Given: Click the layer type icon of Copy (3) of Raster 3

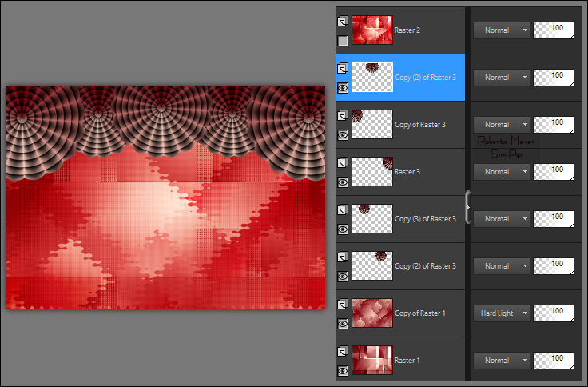Looking at the screenshot, I should (x=343, y=210).
